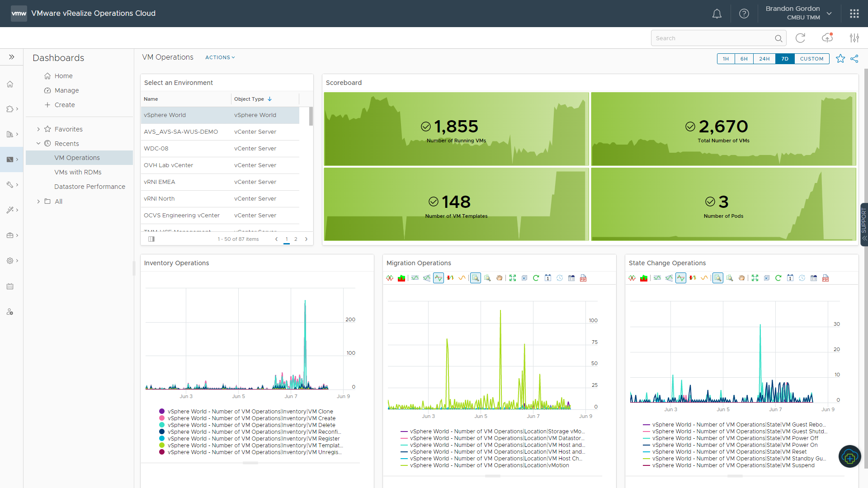The height and width of the screenshot is (488, 868).
Task: Click zoom to fit icon in Migration Operations
Action: coord(512,278)
